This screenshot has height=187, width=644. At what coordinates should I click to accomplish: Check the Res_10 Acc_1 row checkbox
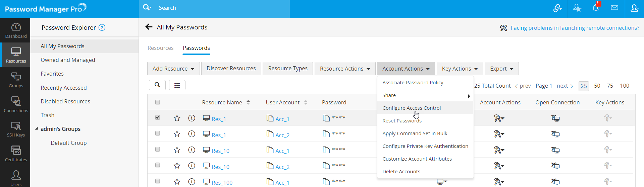click(158, 150)
